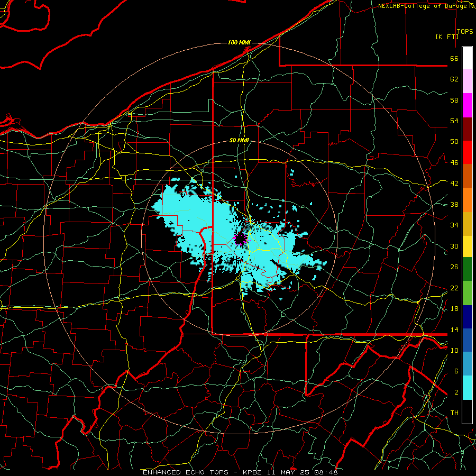Click the magenta legend swatch
The image size is (476, 476).
[x=467, y=105]
